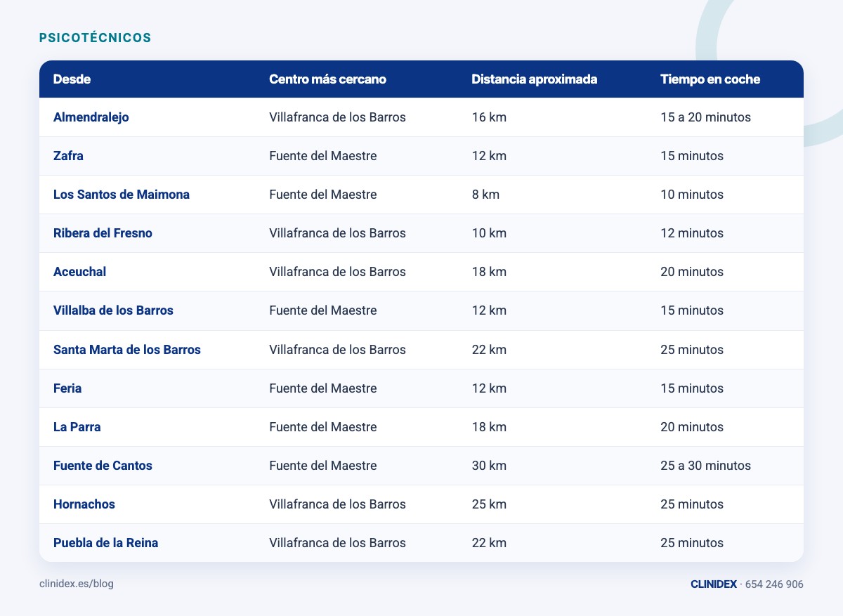Click the '15 a 20 minutos' time value
The image size is (843, 616).
coord(705,117)
